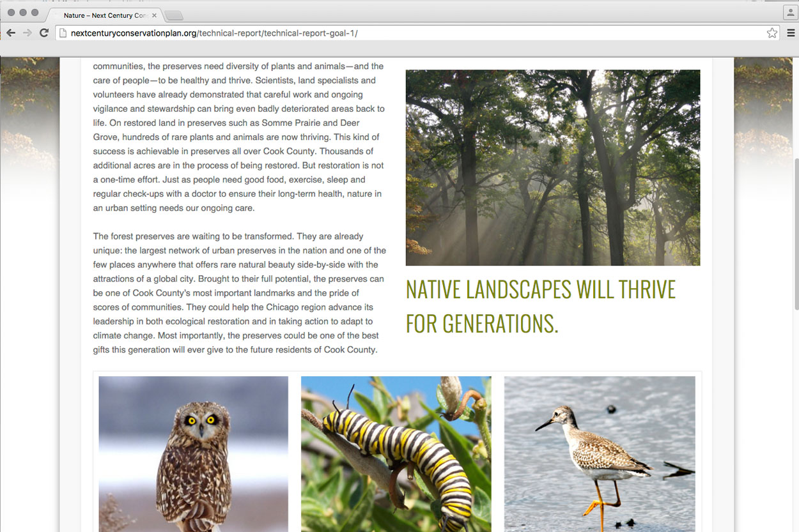The image size is (799, 532).
Task: Click the Forward navigation arrow
Action: point(27,33)
